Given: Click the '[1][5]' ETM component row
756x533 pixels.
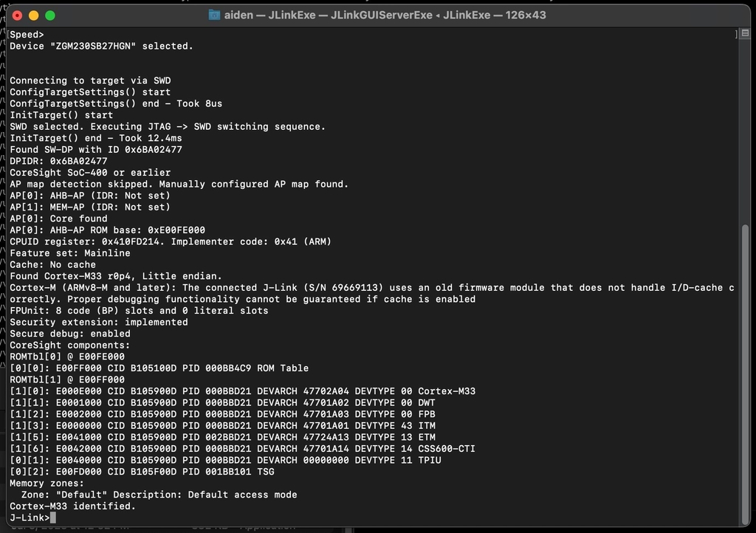Looking at the screenshot, I should coord(222,438).
